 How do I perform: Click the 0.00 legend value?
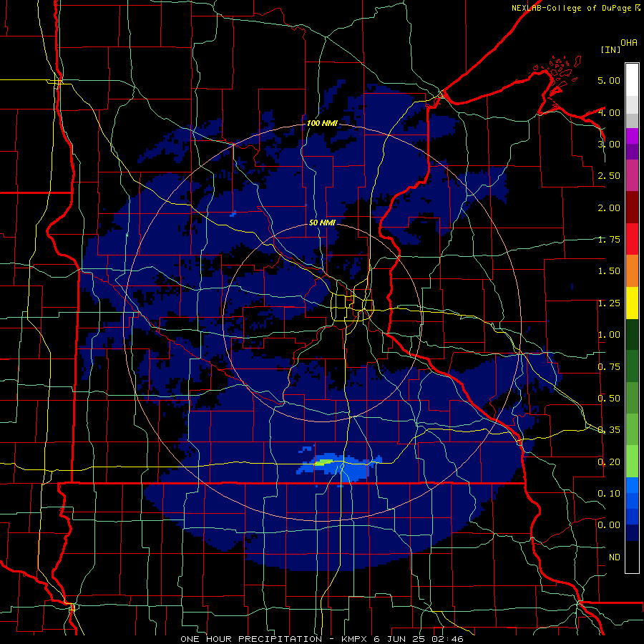[x=609, y=525]
